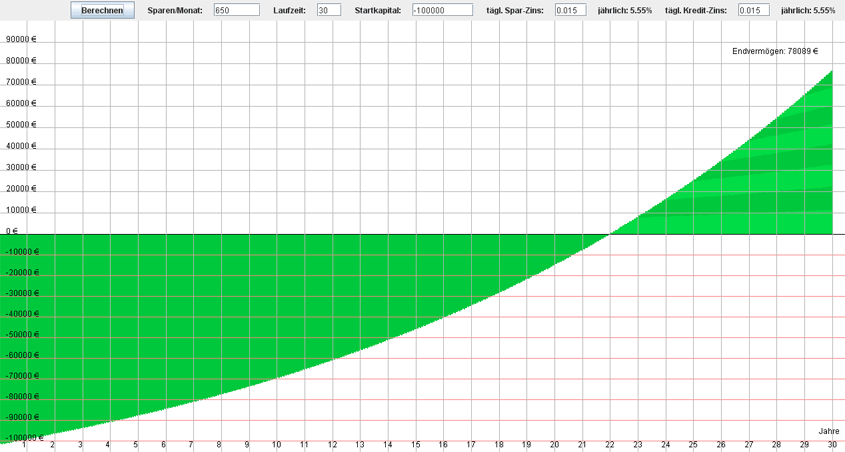Click the Laufzeit field showing 30
Image resolution: width=845 pixels, height=452 pixels.
[x=328, y=10]
